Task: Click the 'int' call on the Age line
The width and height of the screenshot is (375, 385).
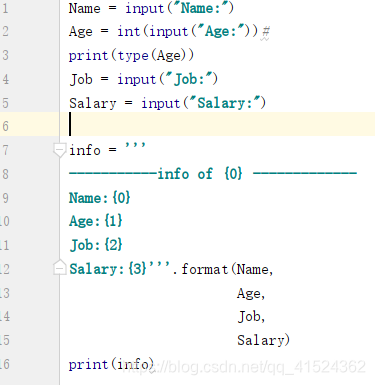Action: click(x=129, y=32)
